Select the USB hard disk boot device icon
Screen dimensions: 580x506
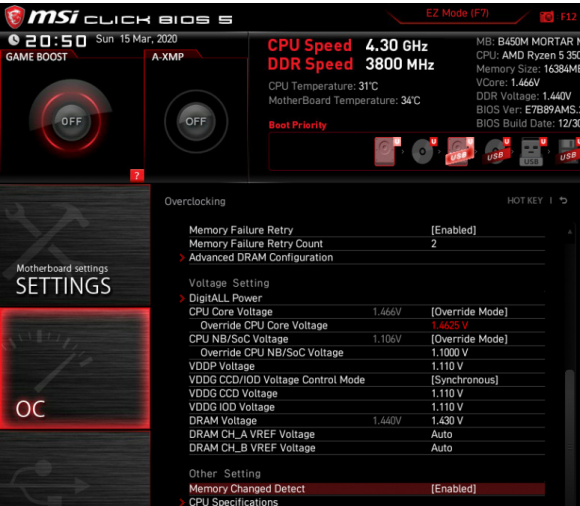460,151
